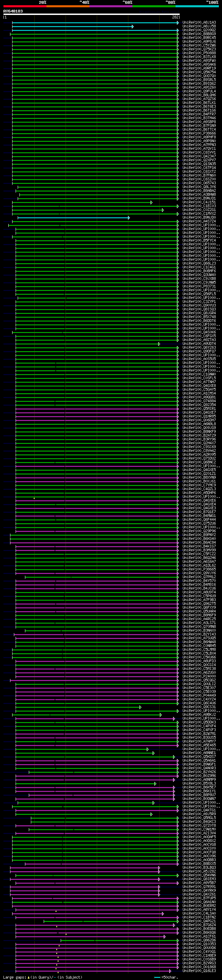Click the Large gaps legend text

tap(43, 977)
